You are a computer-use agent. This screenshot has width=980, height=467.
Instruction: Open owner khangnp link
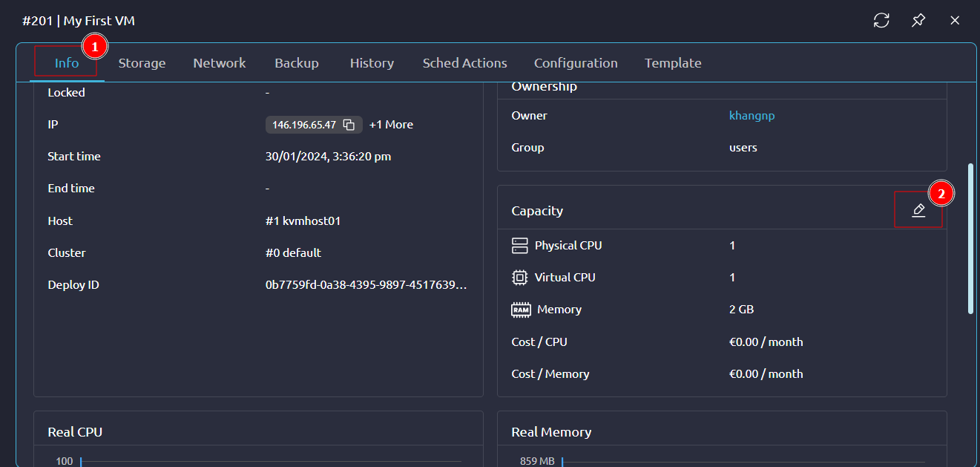752,116
